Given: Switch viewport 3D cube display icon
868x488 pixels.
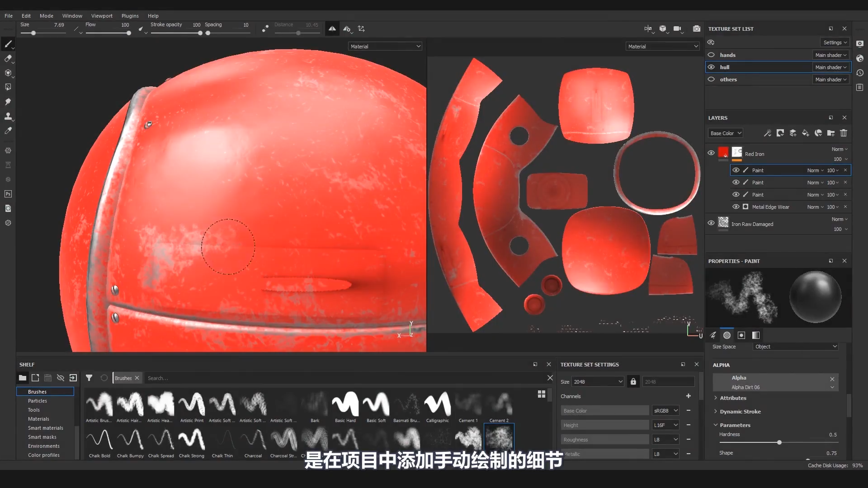Looking at the screenshot, I should pos(663,28).
